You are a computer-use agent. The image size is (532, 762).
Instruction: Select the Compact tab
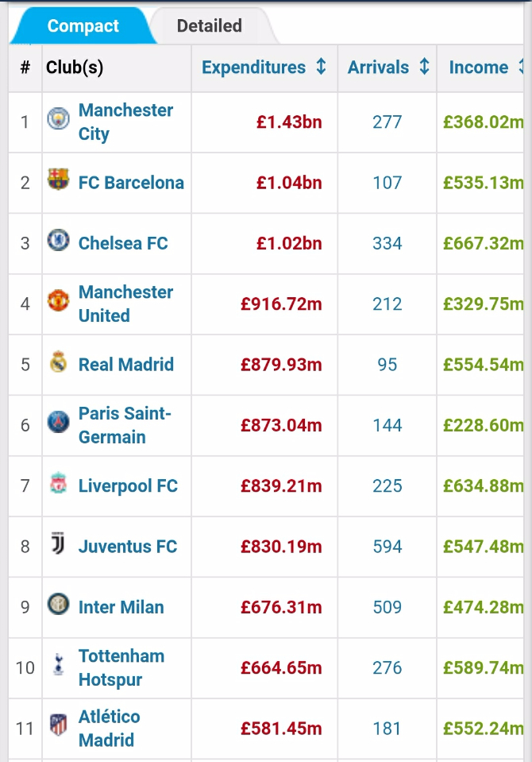tap(83, 26)
